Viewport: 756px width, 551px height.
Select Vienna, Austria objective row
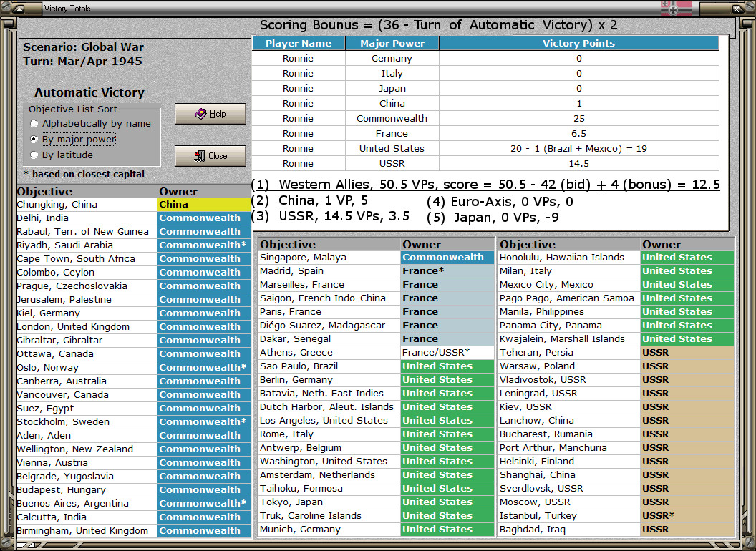point(134,463)
